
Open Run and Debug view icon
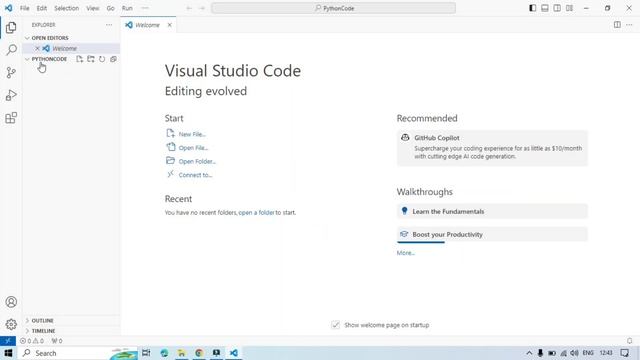click(x=11, y=95)
